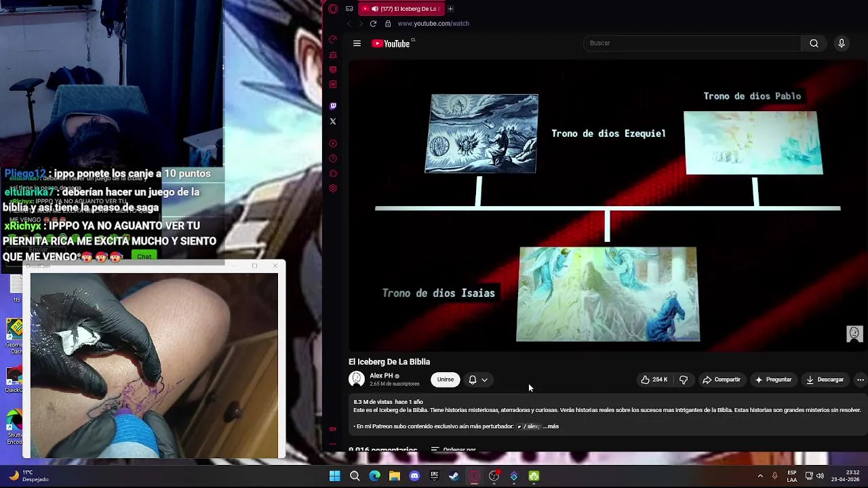Mute the tab via speaker icon

[374, 9]
